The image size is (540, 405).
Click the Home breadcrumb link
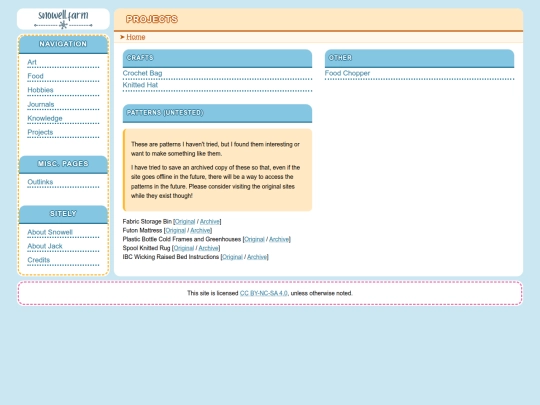[136, 37]
